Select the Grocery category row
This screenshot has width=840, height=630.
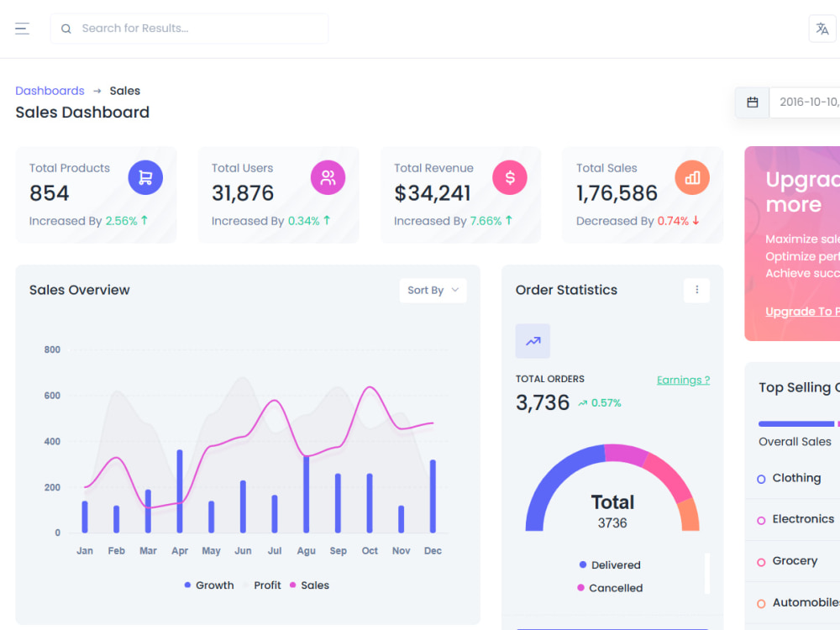798,561
